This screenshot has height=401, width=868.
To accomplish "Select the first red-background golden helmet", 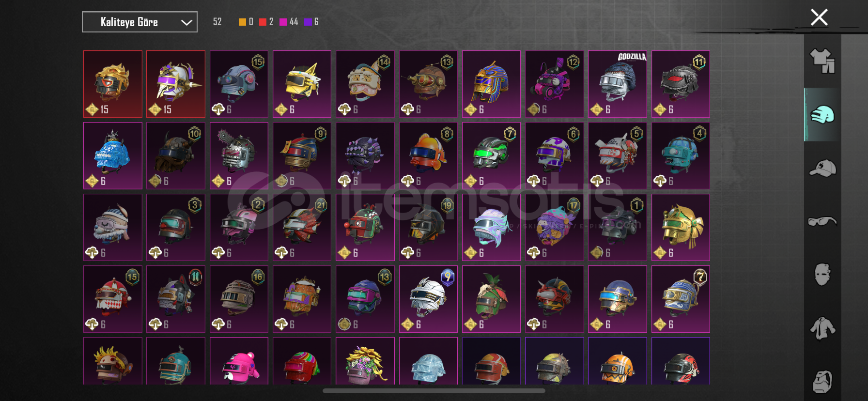I will pos(112,84).
